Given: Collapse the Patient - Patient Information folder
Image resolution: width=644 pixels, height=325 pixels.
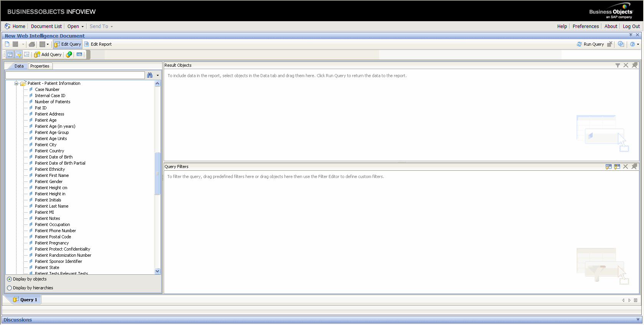Looking at the screenshot, I should click(16, 83).
